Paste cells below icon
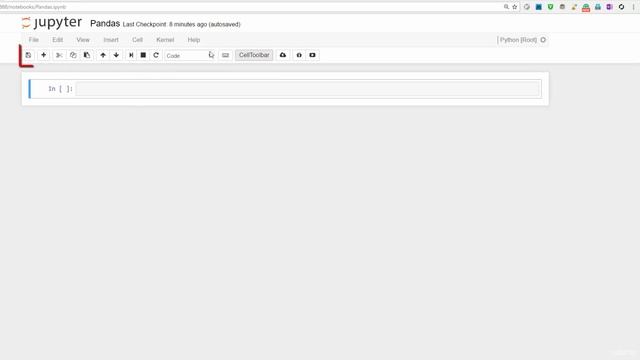This screenshot has width=640, height=360. [87, 55]
